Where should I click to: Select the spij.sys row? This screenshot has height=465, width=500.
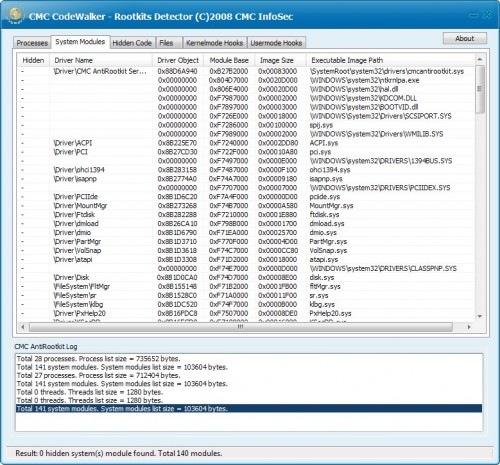[x=246, y=125]
